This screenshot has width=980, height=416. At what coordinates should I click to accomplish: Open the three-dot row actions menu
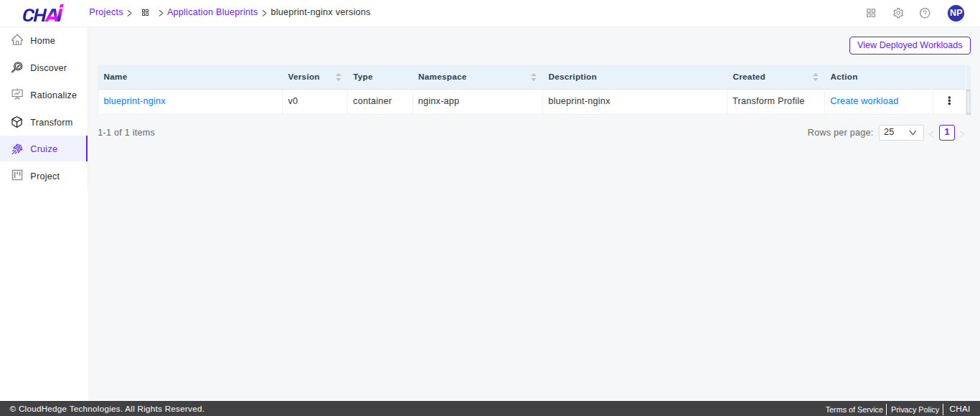949,101
